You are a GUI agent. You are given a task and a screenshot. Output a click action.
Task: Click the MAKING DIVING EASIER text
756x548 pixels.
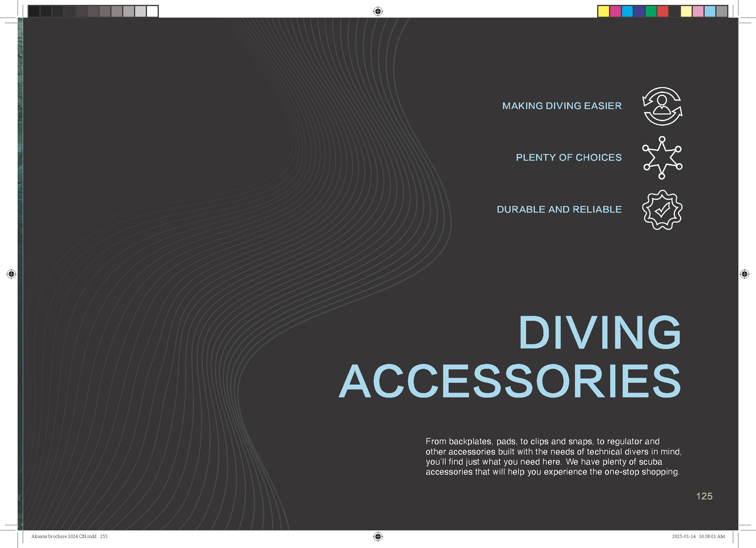click(x=562, y=106)
